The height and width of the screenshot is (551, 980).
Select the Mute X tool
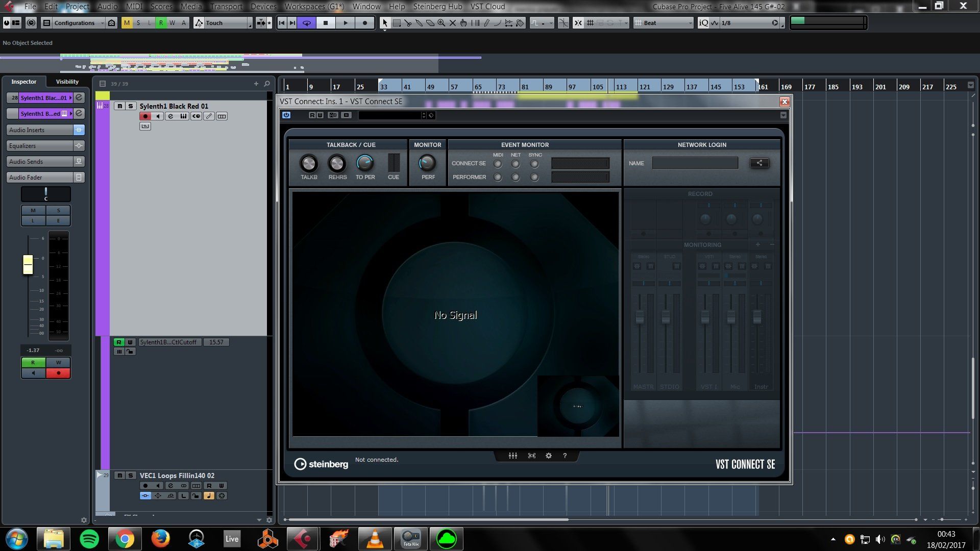tap(453, 23)
